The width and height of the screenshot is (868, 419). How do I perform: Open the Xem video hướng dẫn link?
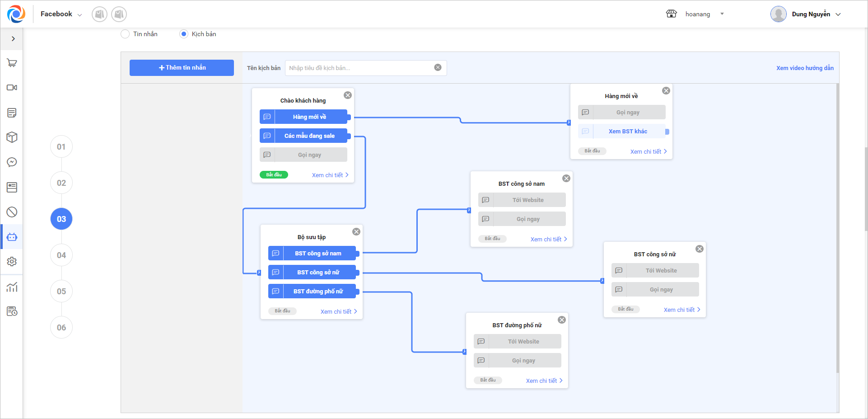(805, 68)
